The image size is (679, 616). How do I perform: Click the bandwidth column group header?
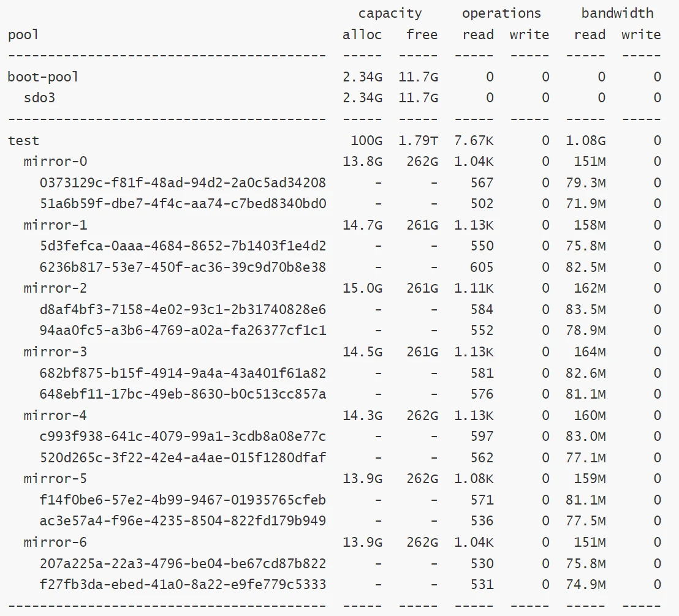[617, 13]
